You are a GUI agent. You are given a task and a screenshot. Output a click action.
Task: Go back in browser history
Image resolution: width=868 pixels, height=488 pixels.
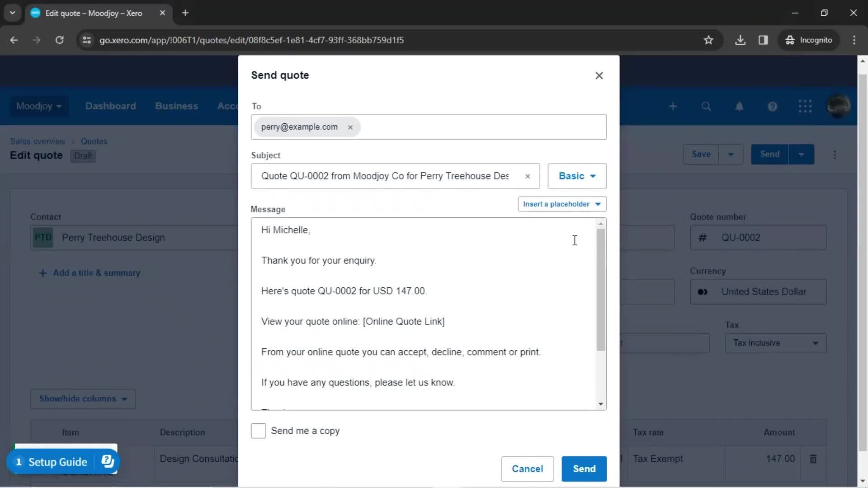pos(14,40)
